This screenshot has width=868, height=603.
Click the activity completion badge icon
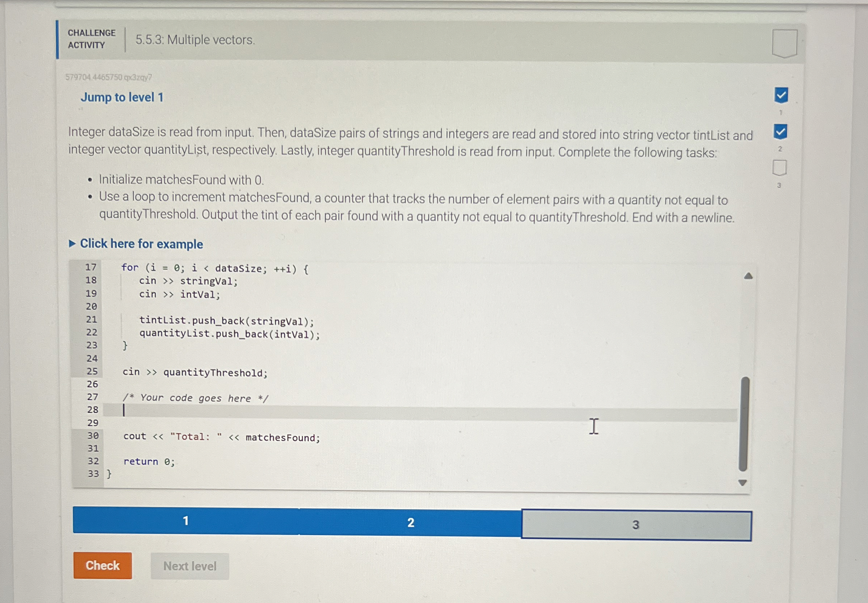[x=785, y=43]
